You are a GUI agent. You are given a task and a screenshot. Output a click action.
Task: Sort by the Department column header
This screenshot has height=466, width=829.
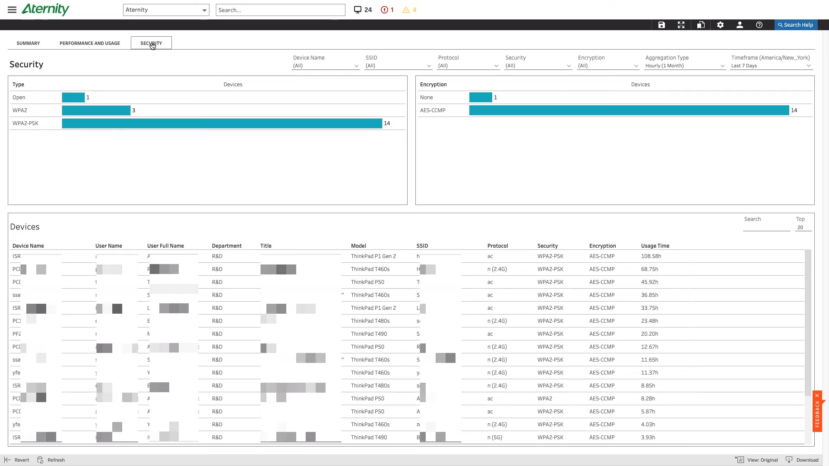(226, 246)
